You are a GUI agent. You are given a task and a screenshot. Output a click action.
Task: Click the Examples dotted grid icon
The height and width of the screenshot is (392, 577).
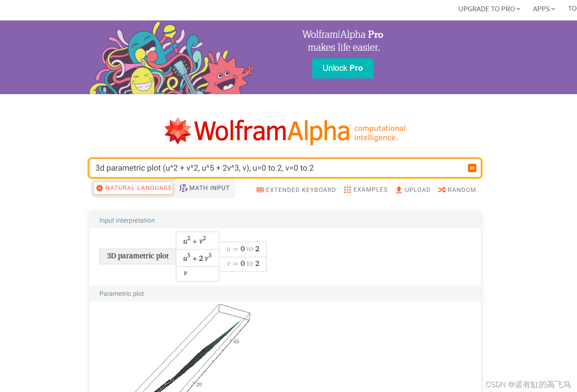pyautogui.click(x=347, y=190)
